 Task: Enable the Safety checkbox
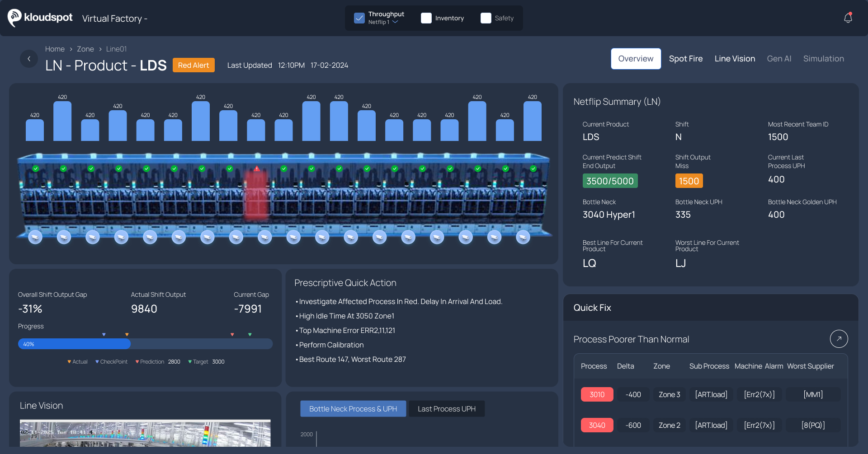(x=486, y=18)
